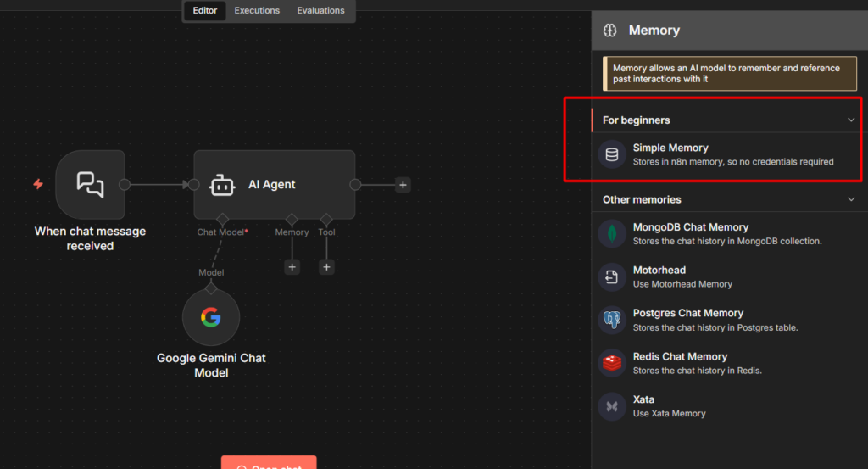Viewport: 868px width, 469px height.
Task: Click the red lightning trigger icon
Action: pyautogui.click(x=38, y=184)
